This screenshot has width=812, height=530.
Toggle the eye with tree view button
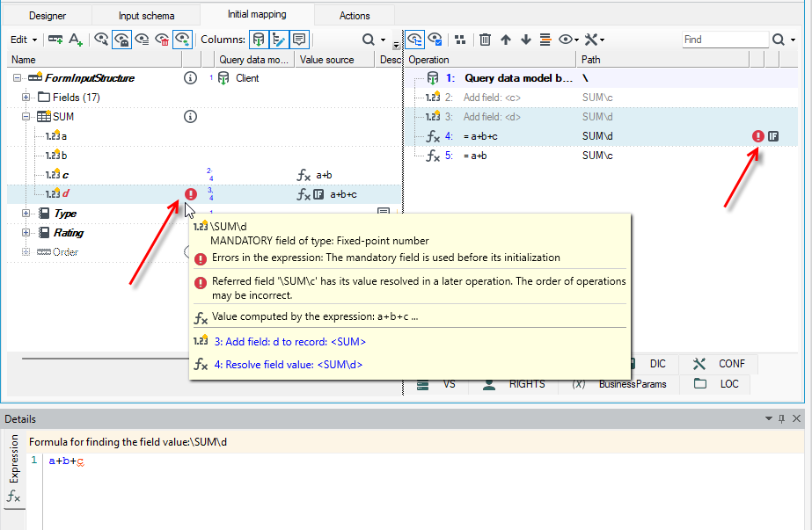click(415, 40)
